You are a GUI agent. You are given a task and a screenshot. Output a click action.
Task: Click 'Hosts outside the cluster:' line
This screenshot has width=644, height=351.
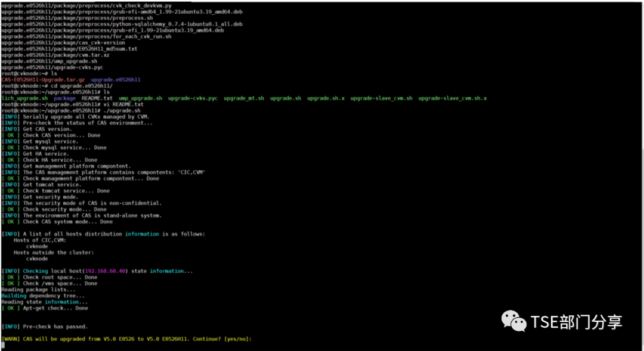(54, 253)
